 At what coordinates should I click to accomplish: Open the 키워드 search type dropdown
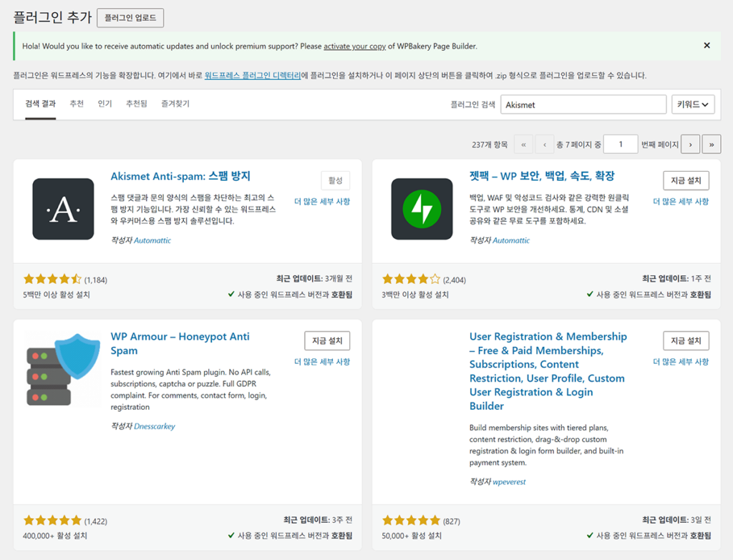click(x=693, y=104)
